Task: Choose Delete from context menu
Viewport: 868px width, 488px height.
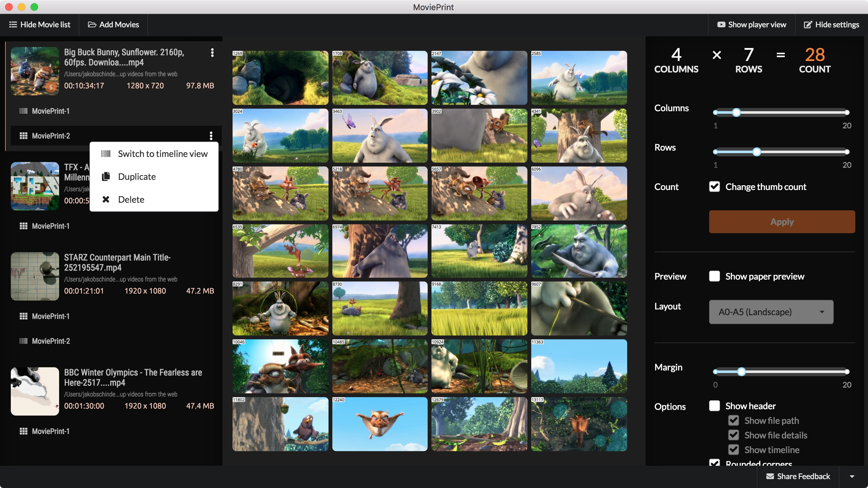Action: click(154, 200)
